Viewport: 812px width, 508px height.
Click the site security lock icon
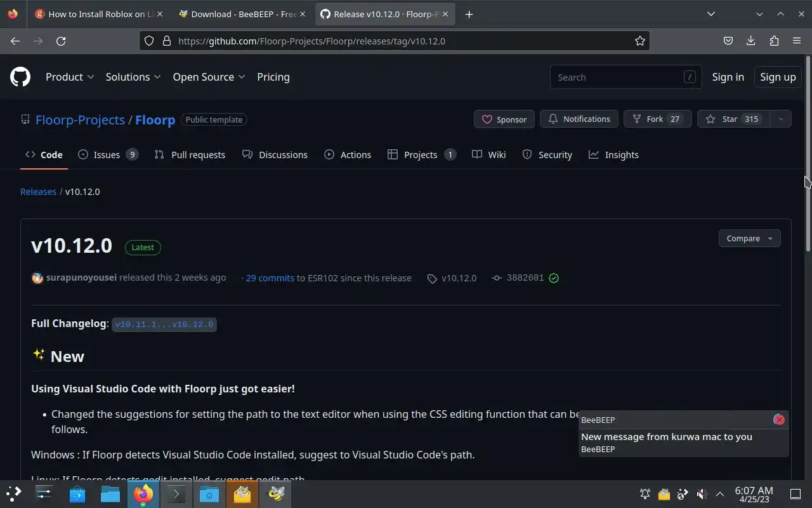(167, 41)
